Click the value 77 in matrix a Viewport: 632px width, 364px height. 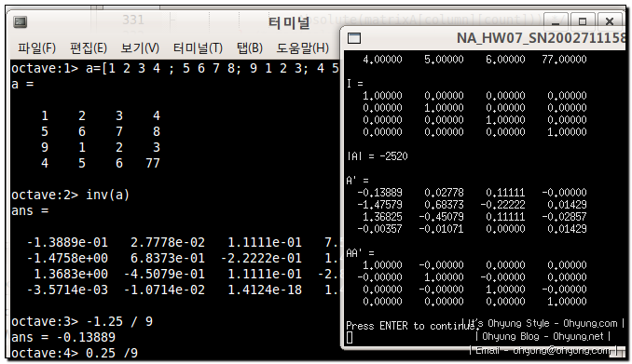click(x=153, y=163)
